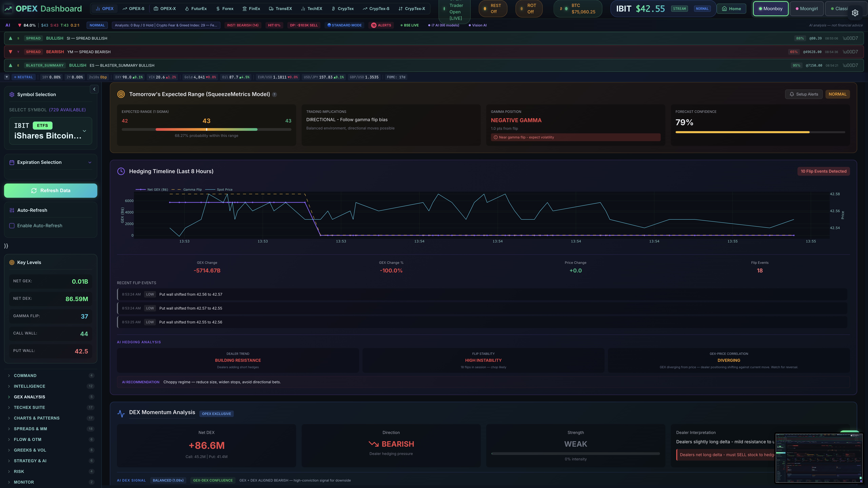
Task: Switch to the FinEx tab
Action: click(x=251, y=9)
